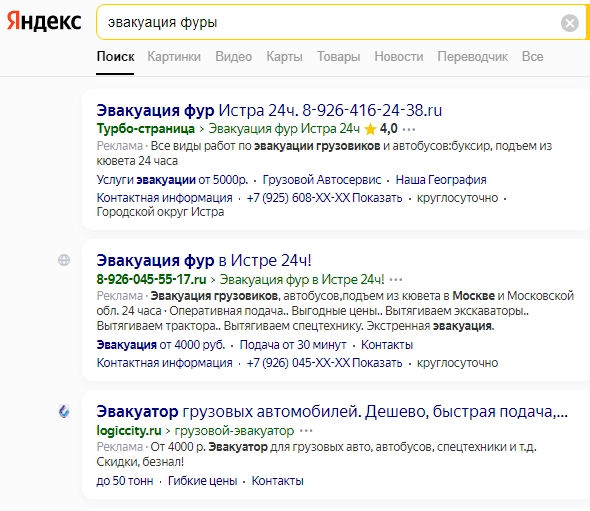
Task: Open the three-dot menu next to logiccity.ru
Action: click(x=306, y=430)
